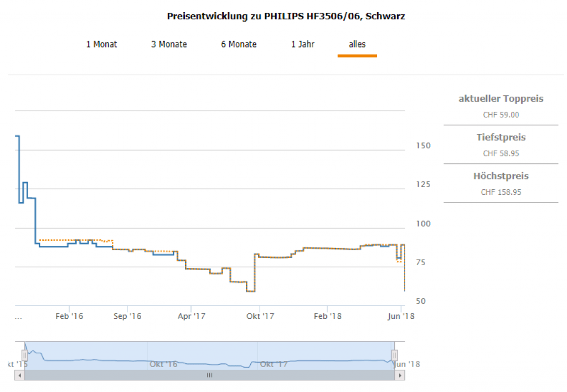Show the '6 Monate' price history

tap(239, 44)
